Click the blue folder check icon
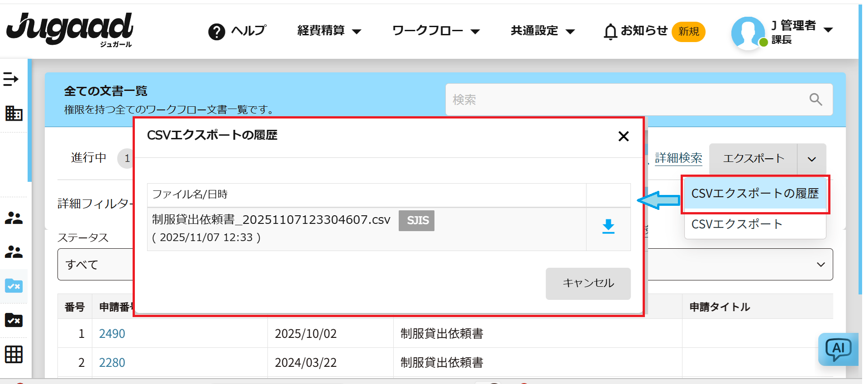Screen dimensions: 868x384 coord(14,286)
